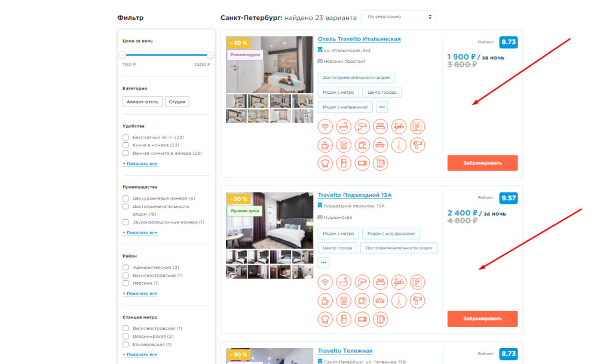Click hairdryer icon in Подъездной 13А card
The width and height of the screenshot is (612, 364).
[417, 301]
